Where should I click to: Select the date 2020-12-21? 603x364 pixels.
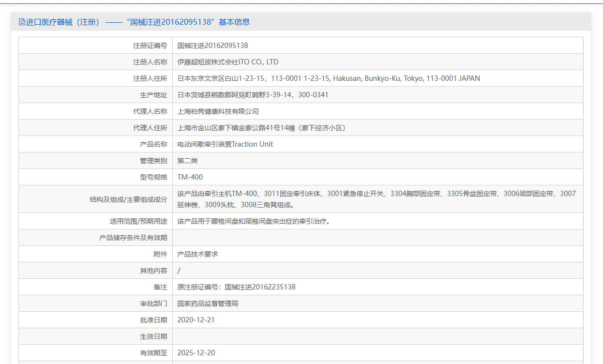[196, 320]
